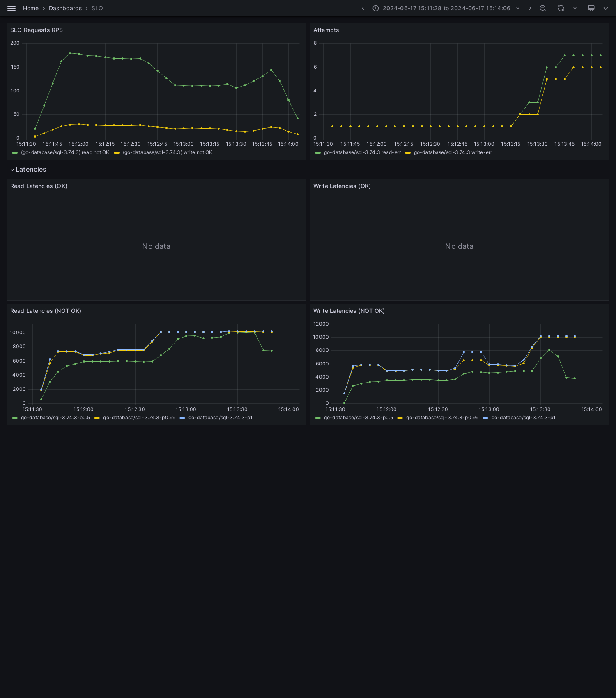Click blue swatch for Read Latencies p1
616x698 pixels.
pyautogui.click(x=182, y=418)
